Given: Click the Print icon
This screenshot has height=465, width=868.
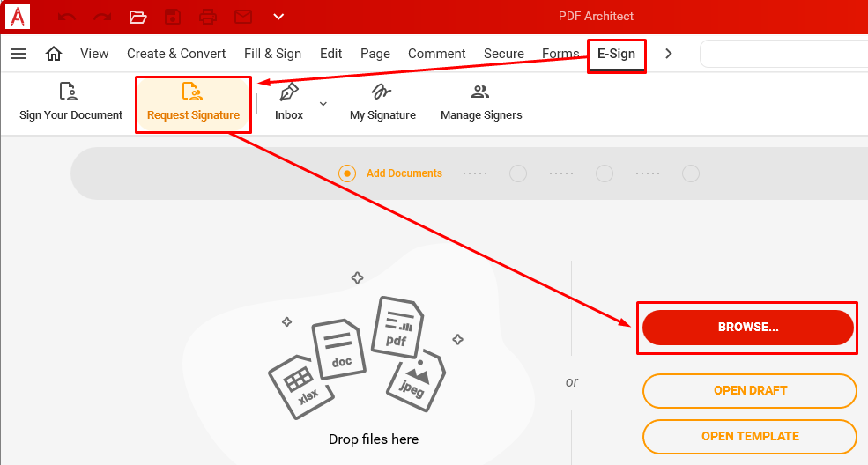Looking at the screenshot, I should click(x=208, y=17).
